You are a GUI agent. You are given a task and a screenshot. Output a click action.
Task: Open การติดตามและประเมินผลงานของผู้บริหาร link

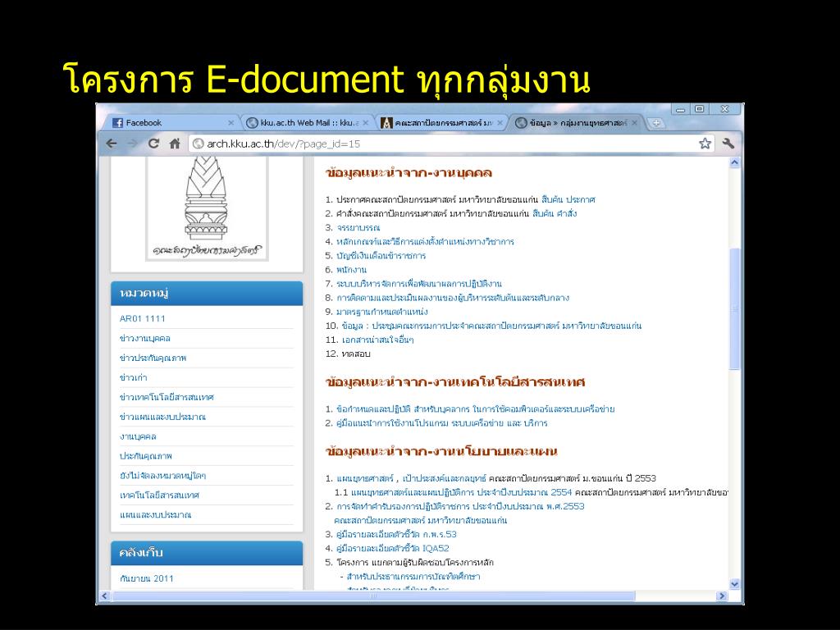pyautogui.click(x=453, y=298)
